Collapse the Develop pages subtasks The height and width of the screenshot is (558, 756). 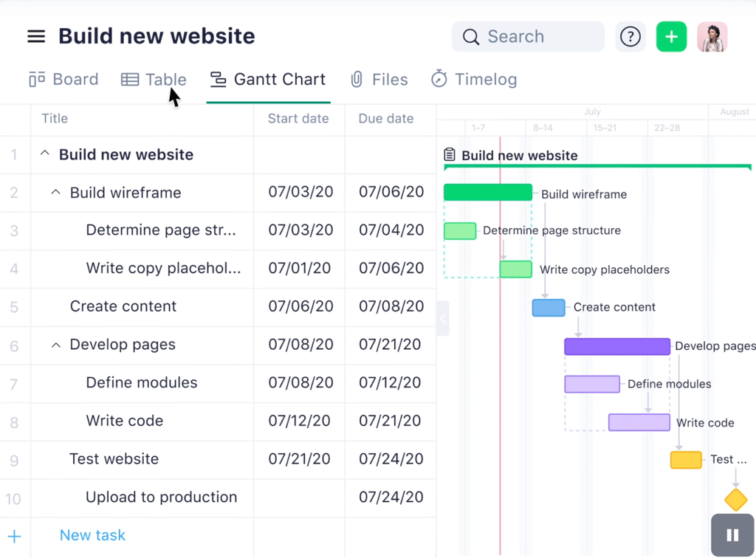[x=55, y=345]
